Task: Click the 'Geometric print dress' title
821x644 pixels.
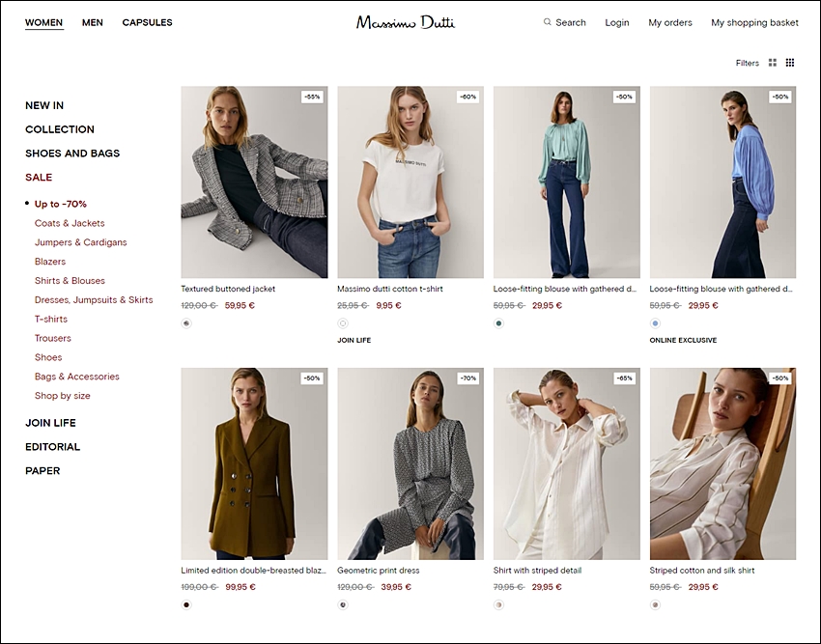Action: click(378, 571)
